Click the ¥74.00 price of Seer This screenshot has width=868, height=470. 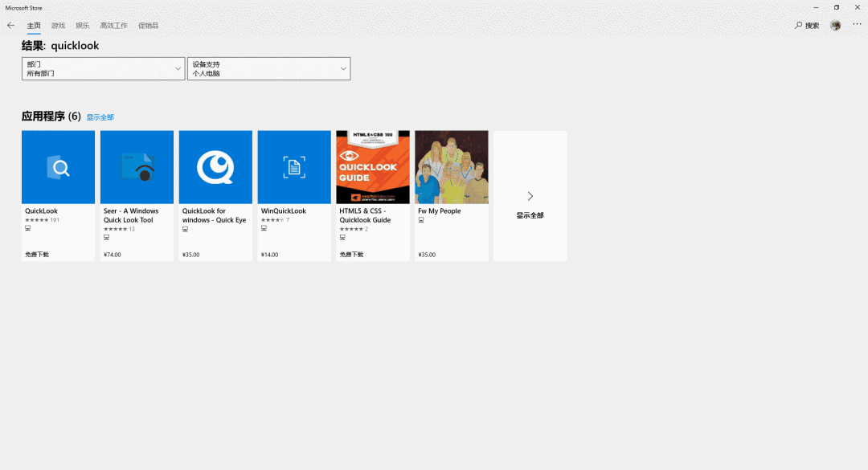pyautogui.click(x=113, y=255)
